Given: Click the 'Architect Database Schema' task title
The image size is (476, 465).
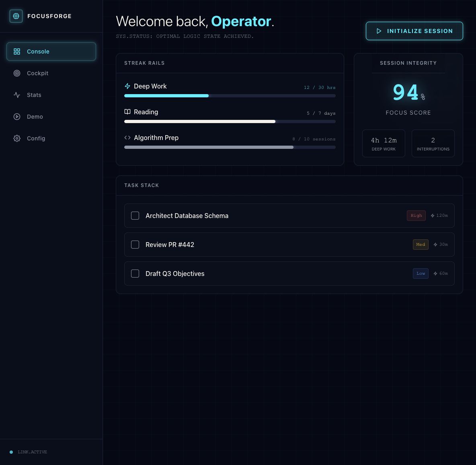Looking at the screenshot, I should [187, 216].
